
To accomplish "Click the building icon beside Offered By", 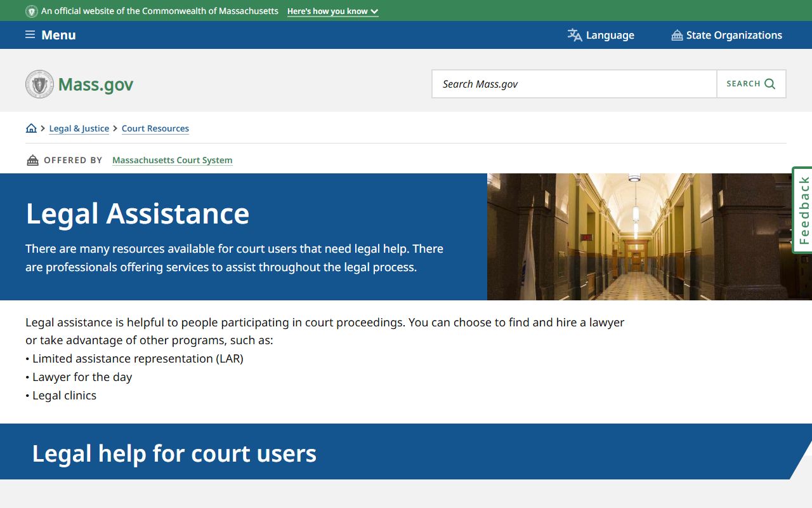I will click(x=32, y=160).
